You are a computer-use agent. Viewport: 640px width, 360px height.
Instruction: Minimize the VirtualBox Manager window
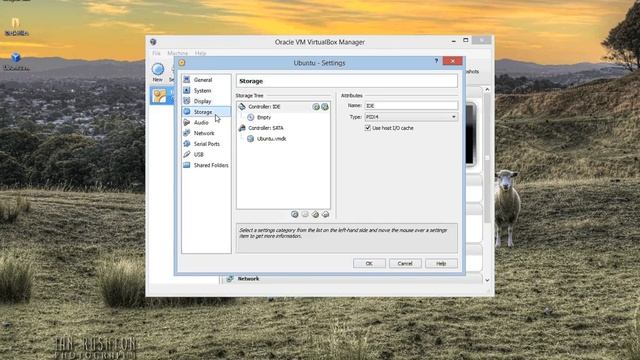[x=453, y=41]
